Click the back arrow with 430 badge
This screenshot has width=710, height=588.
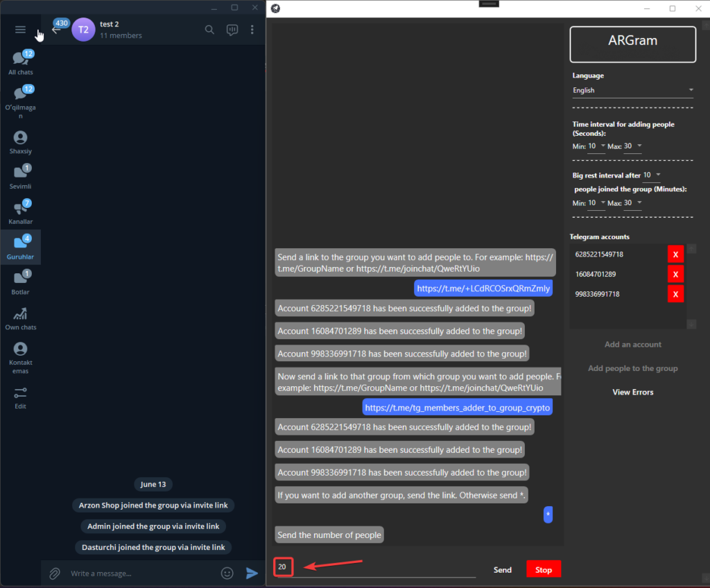pos(57,29)
